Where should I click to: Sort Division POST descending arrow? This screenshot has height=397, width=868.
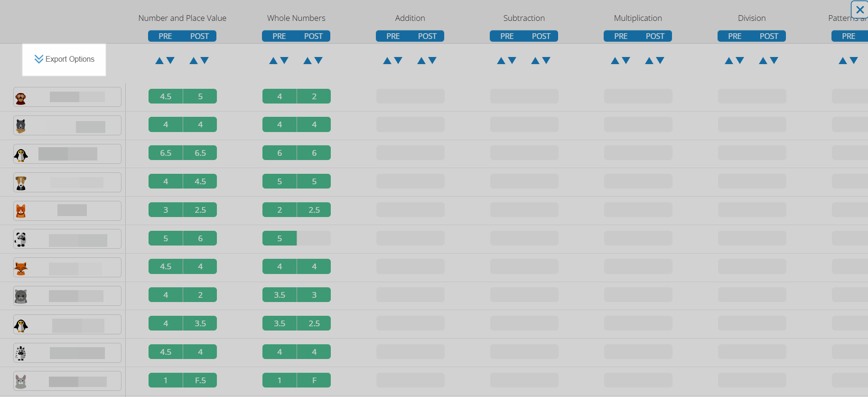click(774, 60)
